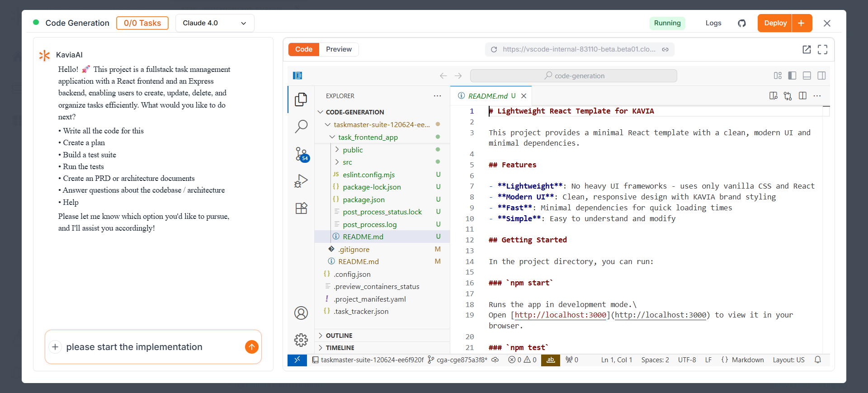Change Spaces: 2 indentation setting
Viewport: 868px width, 393px height.
pos(655,360)
